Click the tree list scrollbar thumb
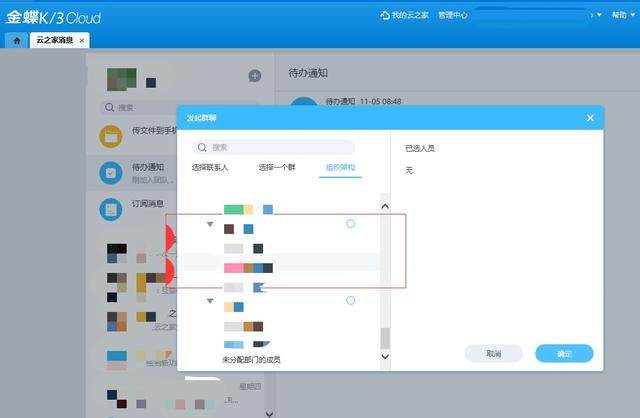Viewport: 640px width, 418px height. 385,338
